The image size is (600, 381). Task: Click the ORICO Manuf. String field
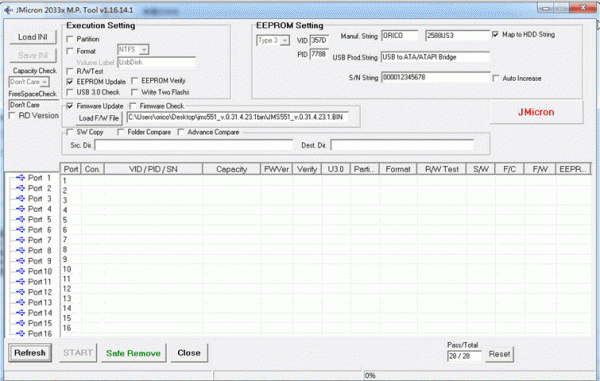point(399,36)
